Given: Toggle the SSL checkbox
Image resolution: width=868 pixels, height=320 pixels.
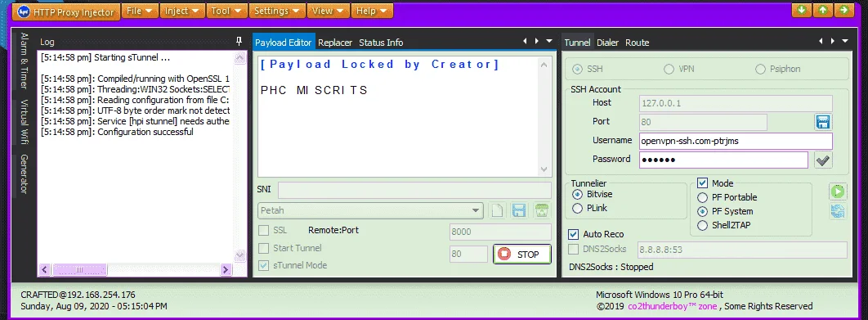Looking at the screenshot, I should tap(263, 230).
